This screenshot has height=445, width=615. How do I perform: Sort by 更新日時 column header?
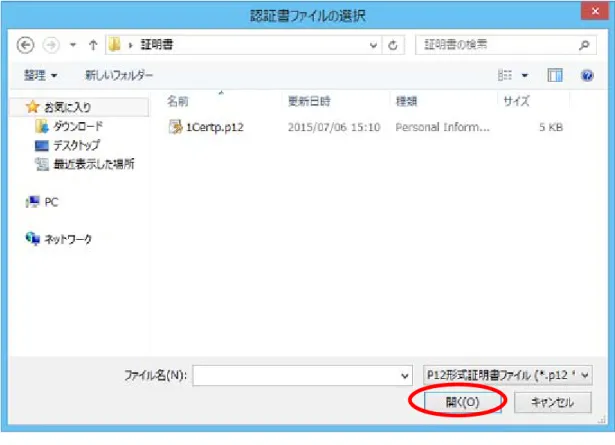click(x=309, y=102)
